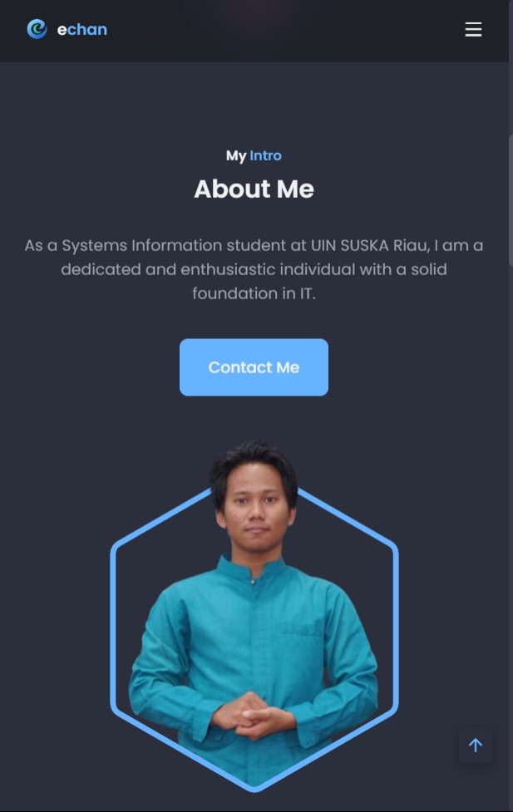The height and width of the screenshot is (812, 513).
Task: Click the vertical scrollbar thumb
Action: [511, 200]
